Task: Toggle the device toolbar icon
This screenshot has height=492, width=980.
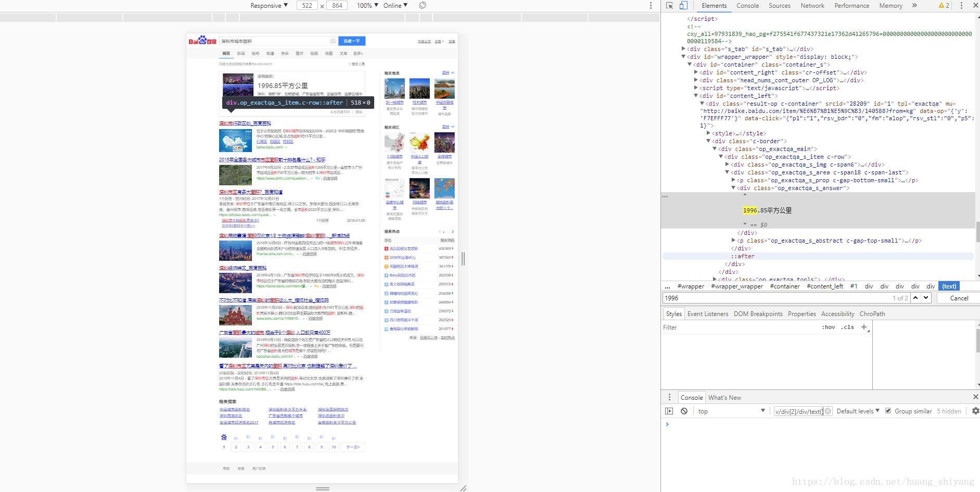Action: pos(683,6)
